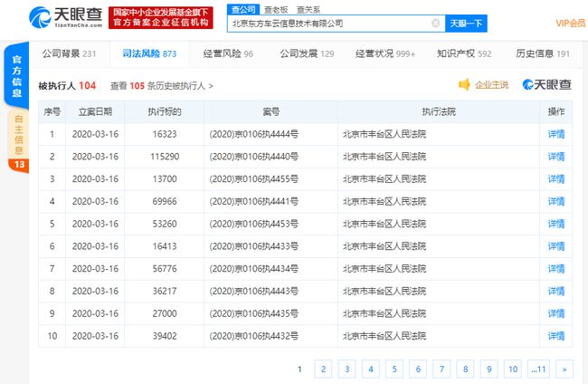The image size is (588, 384).
Task: Open the 司法风险 tab
Action: pos(149,53)
